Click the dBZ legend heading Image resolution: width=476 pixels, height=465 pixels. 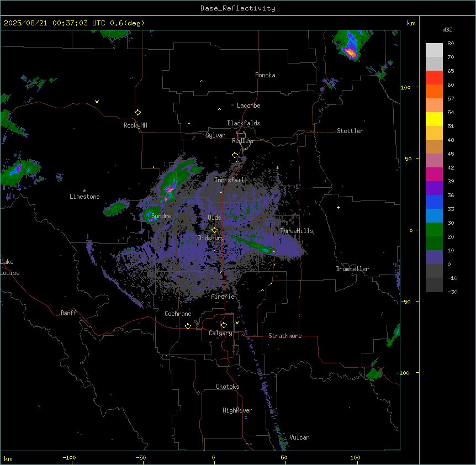[x=447, y=29]
